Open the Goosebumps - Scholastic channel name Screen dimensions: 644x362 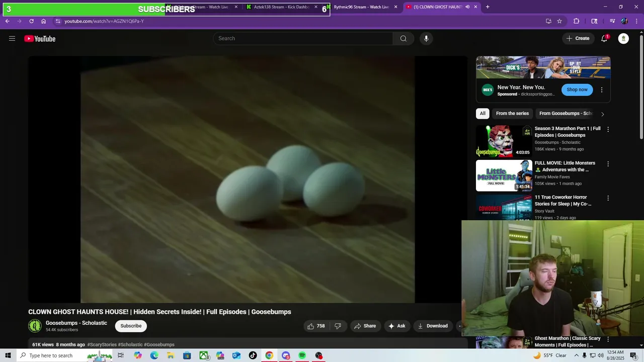point(76,323)
